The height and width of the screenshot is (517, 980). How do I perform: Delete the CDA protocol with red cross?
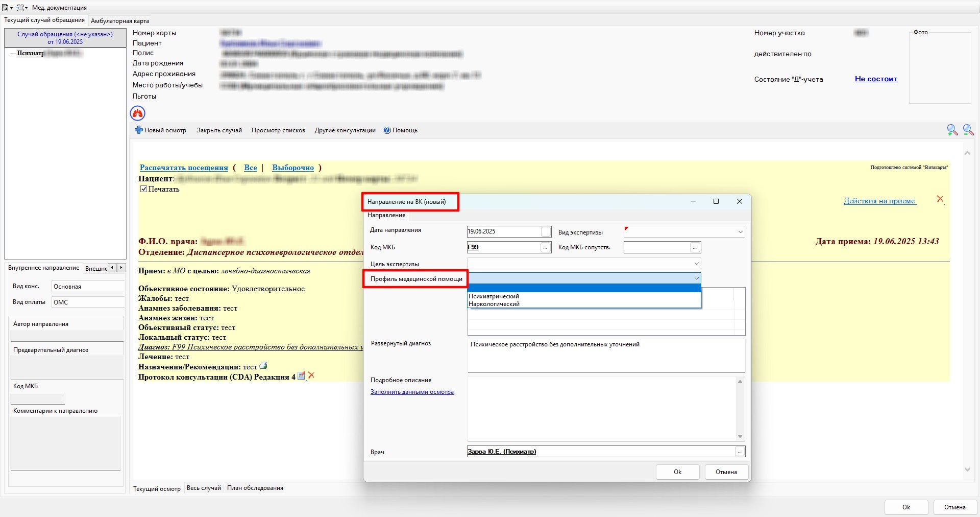point(311,375)
